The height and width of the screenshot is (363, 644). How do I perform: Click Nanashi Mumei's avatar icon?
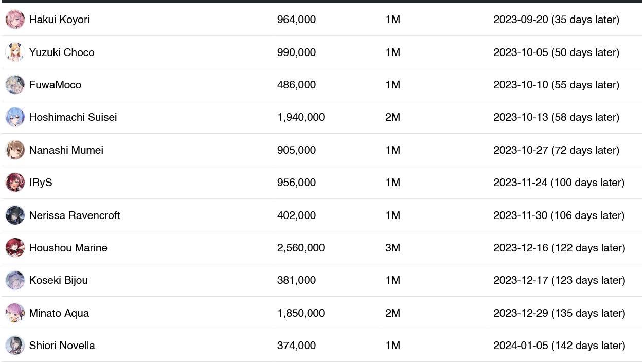coord(15,150)
